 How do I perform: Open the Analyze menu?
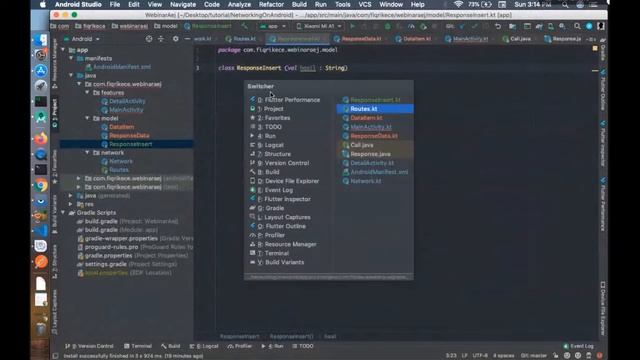pyautogui.click(x=239, y=4)
